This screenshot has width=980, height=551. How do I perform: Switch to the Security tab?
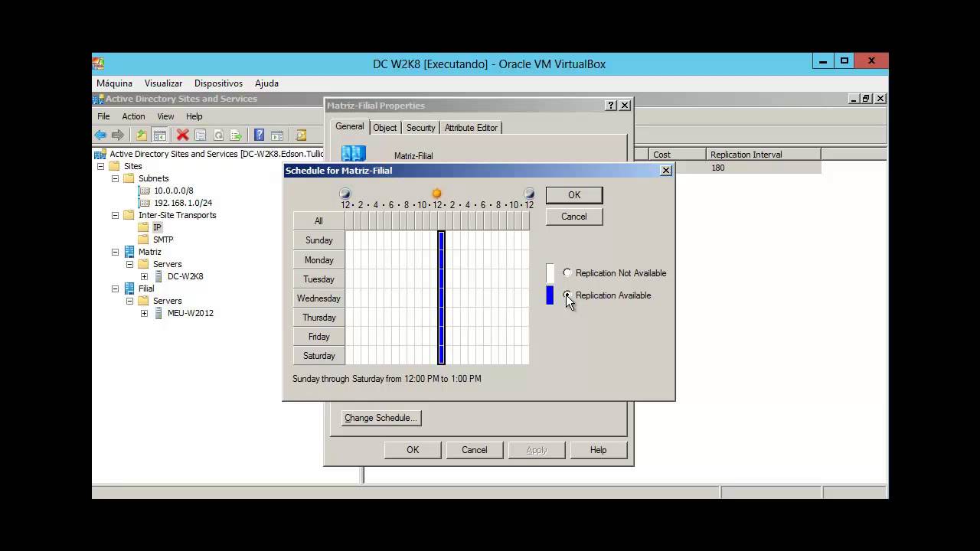[420, 128]
